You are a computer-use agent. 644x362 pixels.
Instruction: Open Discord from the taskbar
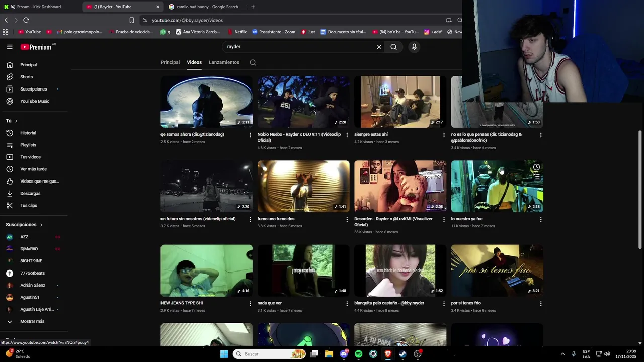[344, 354]
